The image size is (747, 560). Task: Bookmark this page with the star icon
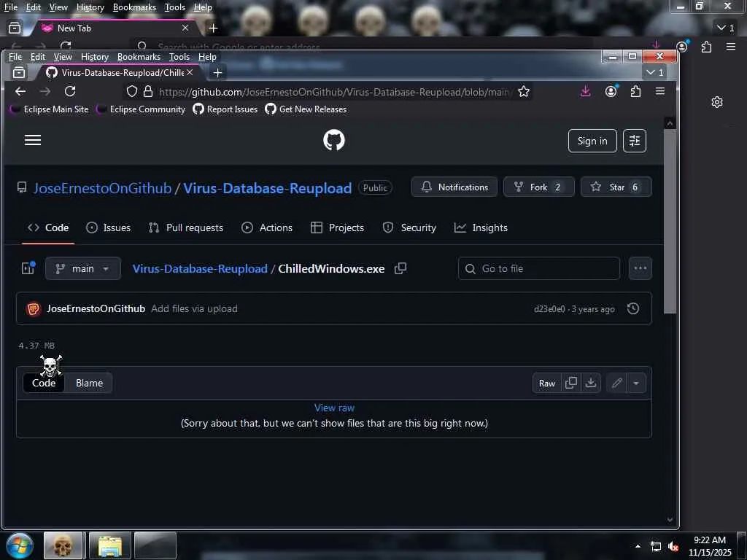[524, 91]
